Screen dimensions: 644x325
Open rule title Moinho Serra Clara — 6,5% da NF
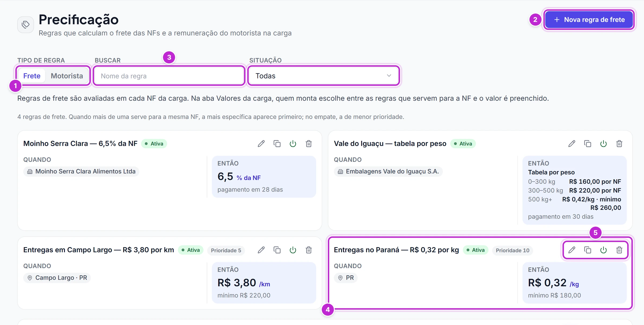click(80, 144)
